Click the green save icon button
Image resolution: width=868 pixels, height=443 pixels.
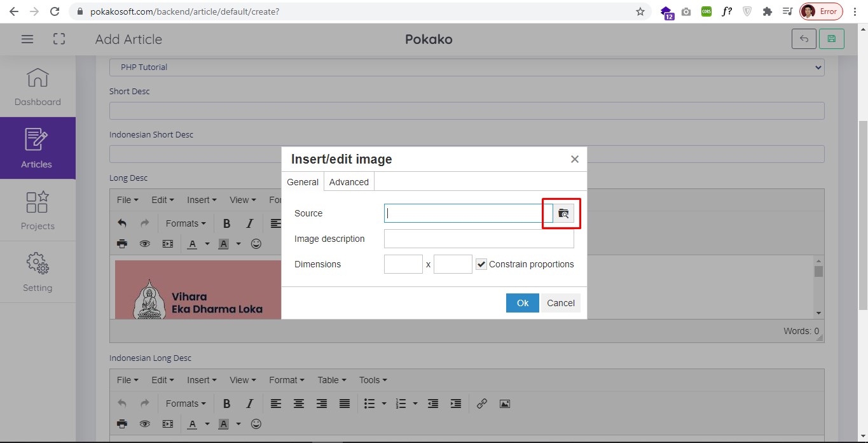point(832,39)
